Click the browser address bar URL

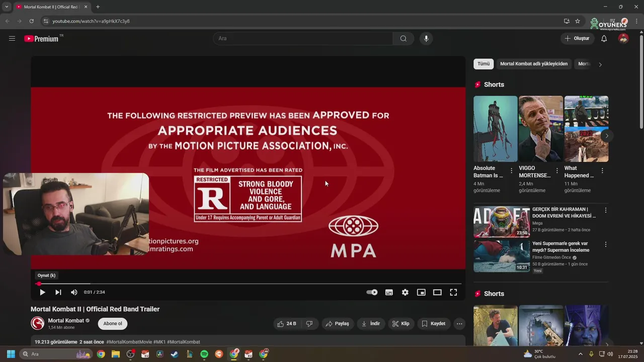point(91,21)
